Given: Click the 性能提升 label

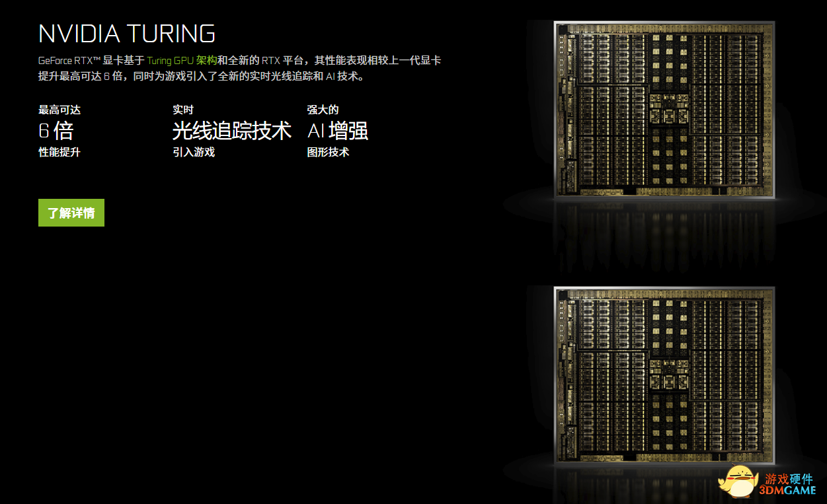Looking at the screenshot, I should (59, 153).
